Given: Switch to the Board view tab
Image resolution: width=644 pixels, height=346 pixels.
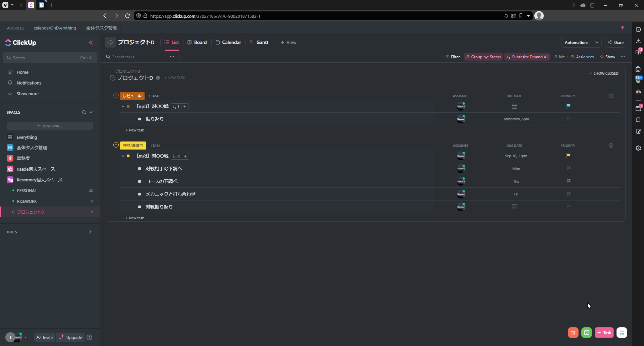Looking at the screenshot, I should pyautogui.click(x=197, y=43).
